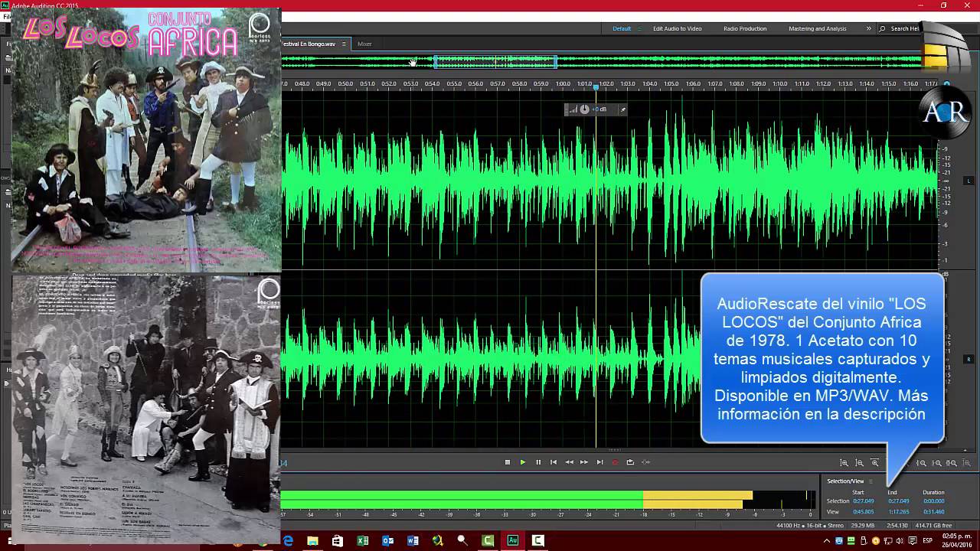Stop playback with the Stop button
The height and width of the screenshot is (551, 980).
pyautogui.click(x=508, y=462)
